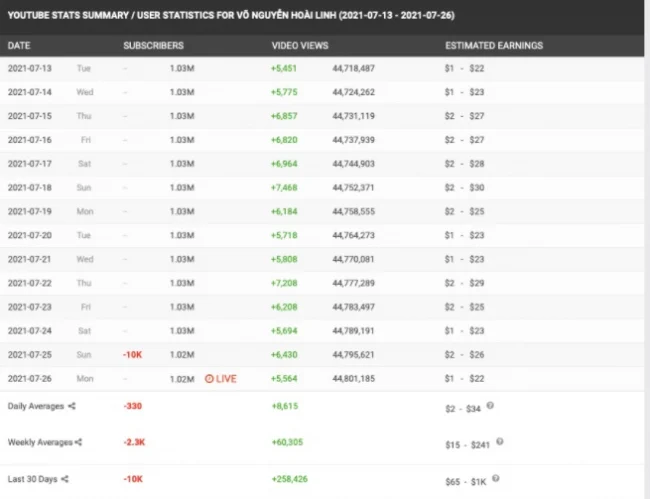Select the DATE column header
Image resolution: width=650 pixels, height=499 pixels.
[19, 46]
